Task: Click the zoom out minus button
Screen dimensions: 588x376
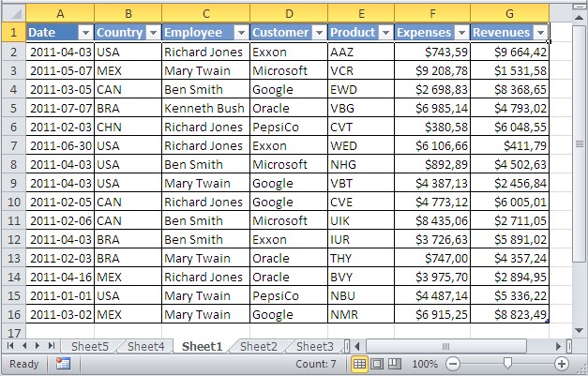Action: click(453, 364)
